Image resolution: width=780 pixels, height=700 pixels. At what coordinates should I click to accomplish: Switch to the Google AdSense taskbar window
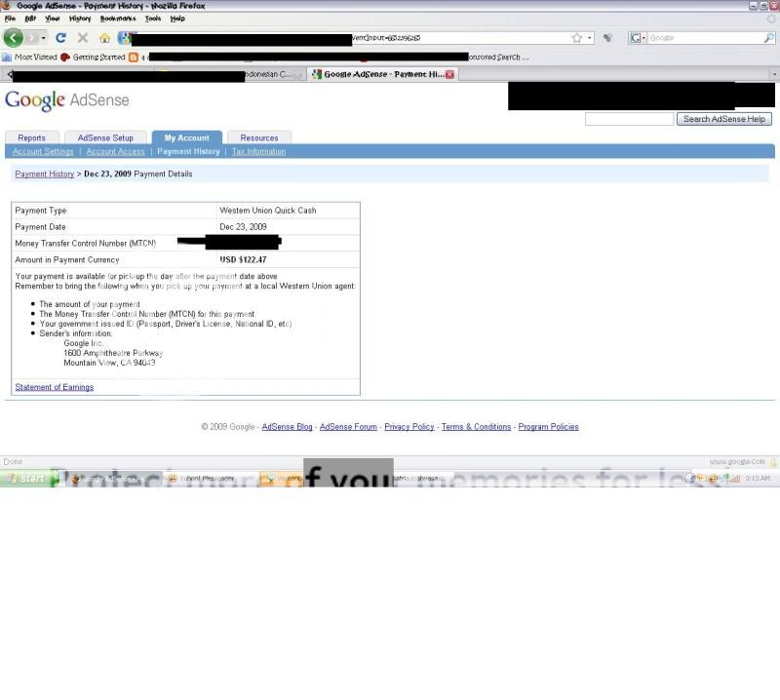114,479
